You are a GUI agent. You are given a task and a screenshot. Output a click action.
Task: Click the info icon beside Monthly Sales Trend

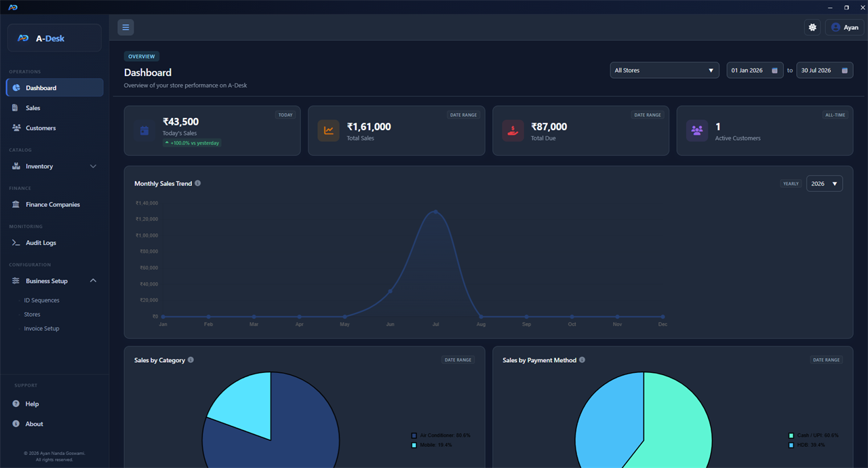[x=197, y=183]
